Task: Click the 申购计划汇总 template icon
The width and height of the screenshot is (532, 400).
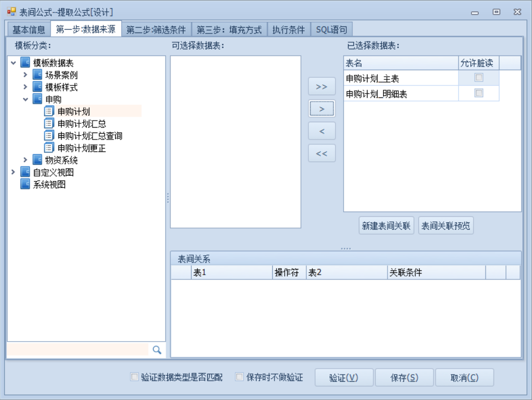Action: (x=49, y=123)
